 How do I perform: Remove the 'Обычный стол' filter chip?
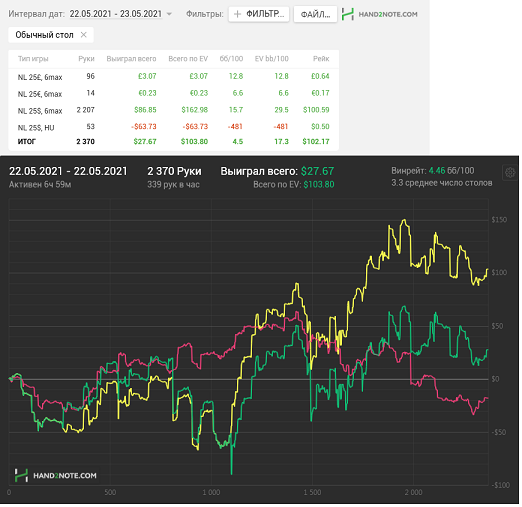[x=84, y=35]
